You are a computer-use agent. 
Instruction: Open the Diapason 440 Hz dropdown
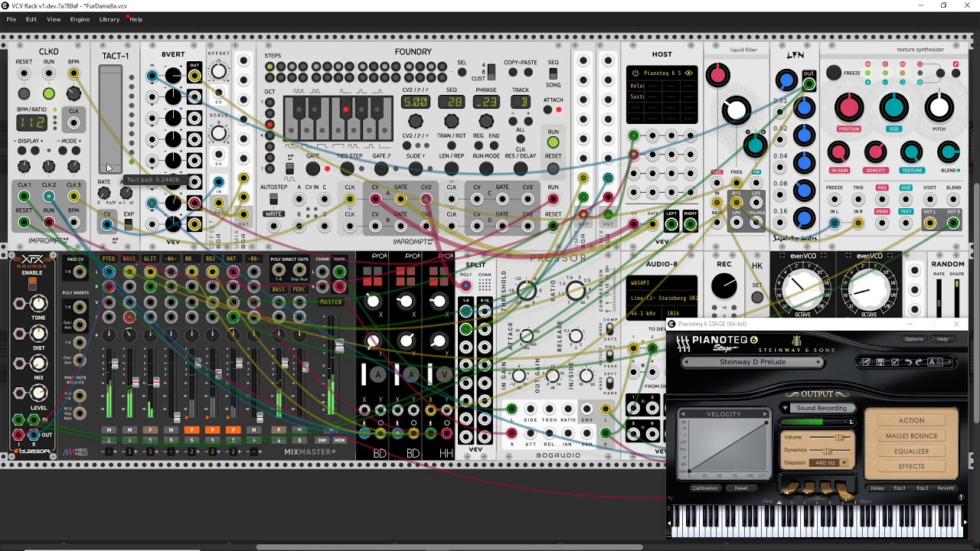(830, 462)
